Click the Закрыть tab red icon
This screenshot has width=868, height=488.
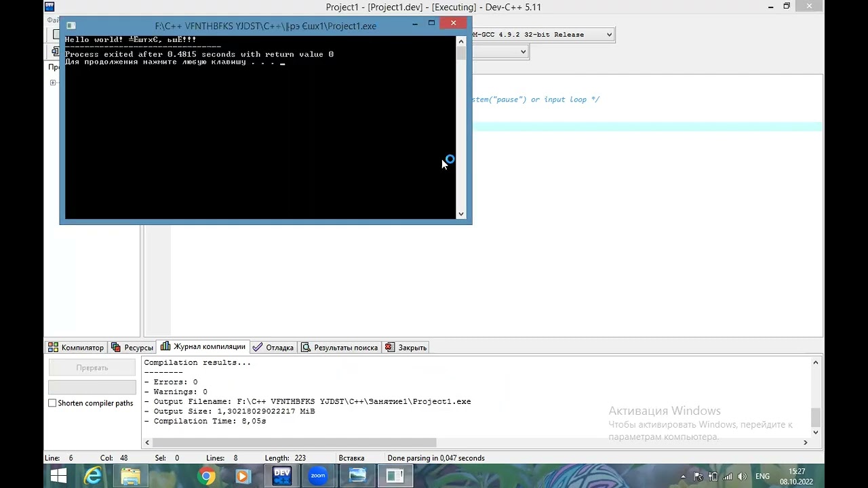(x=389, y=347)
